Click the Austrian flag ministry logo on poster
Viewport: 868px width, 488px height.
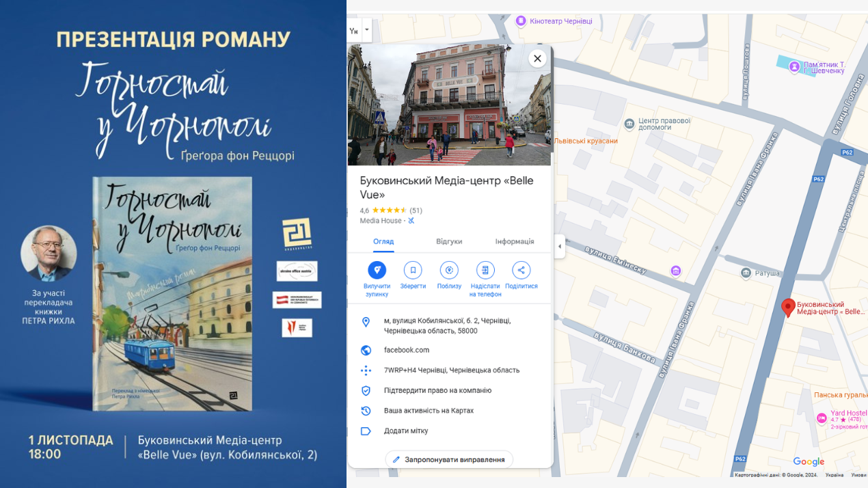pyautogui.click(x=297, y=299)
